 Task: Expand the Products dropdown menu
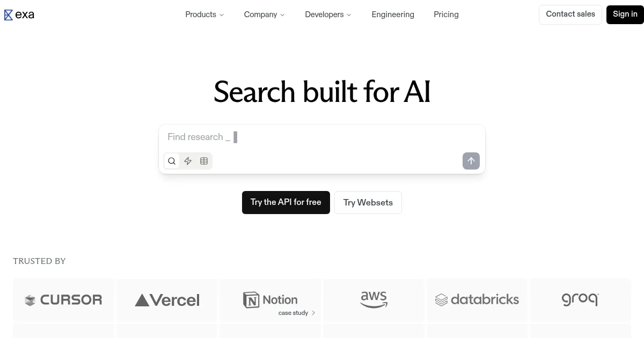click(x=204, y=14)
